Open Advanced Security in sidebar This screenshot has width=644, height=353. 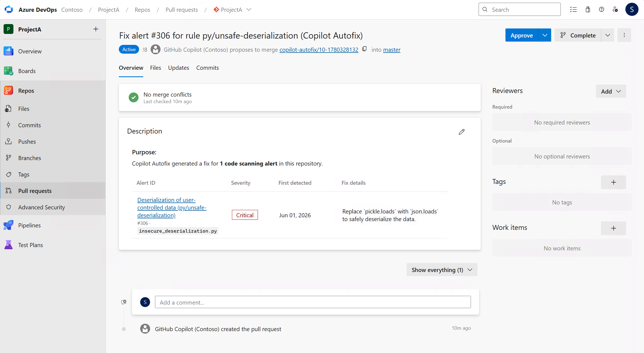point(53,207)
